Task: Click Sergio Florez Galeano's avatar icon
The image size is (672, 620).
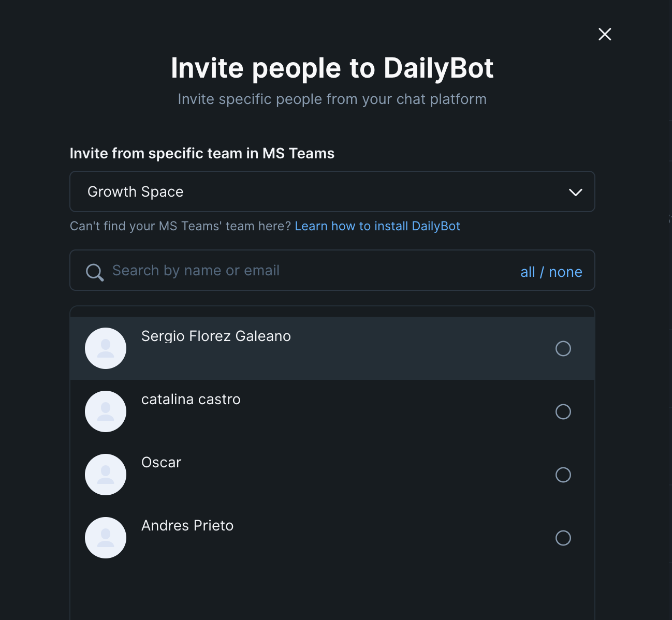Action: (106, 348)
